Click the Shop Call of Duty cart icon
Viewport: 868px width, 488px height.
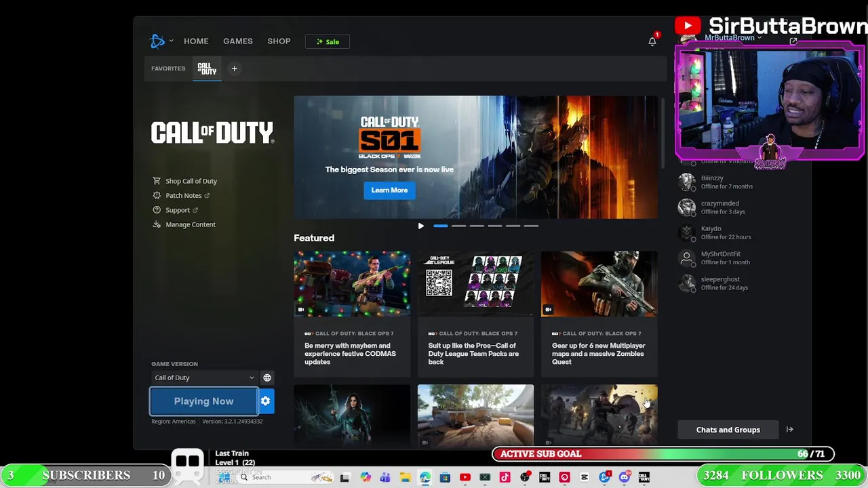pos(157,181)
